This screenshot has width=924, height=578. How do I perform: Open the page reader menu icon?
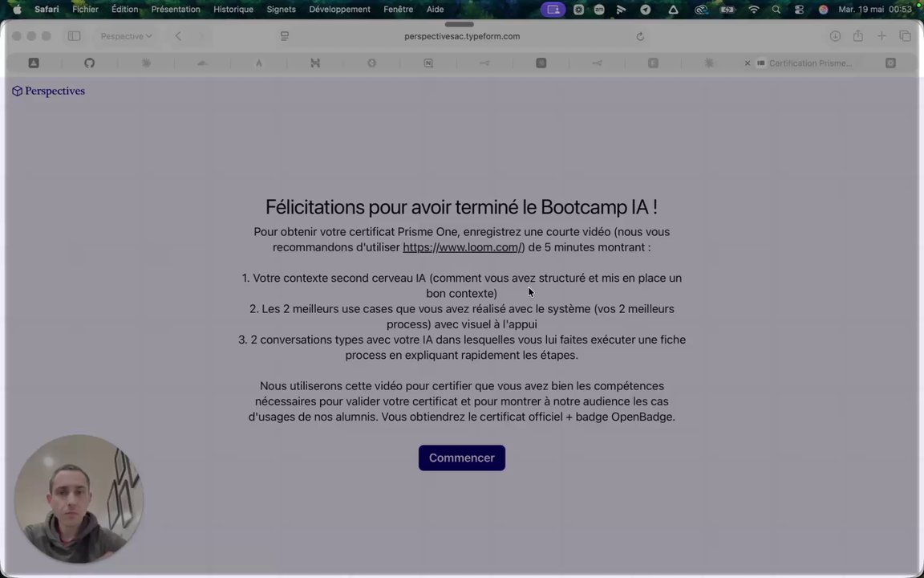pyautogui.click(x=285, y=36)
